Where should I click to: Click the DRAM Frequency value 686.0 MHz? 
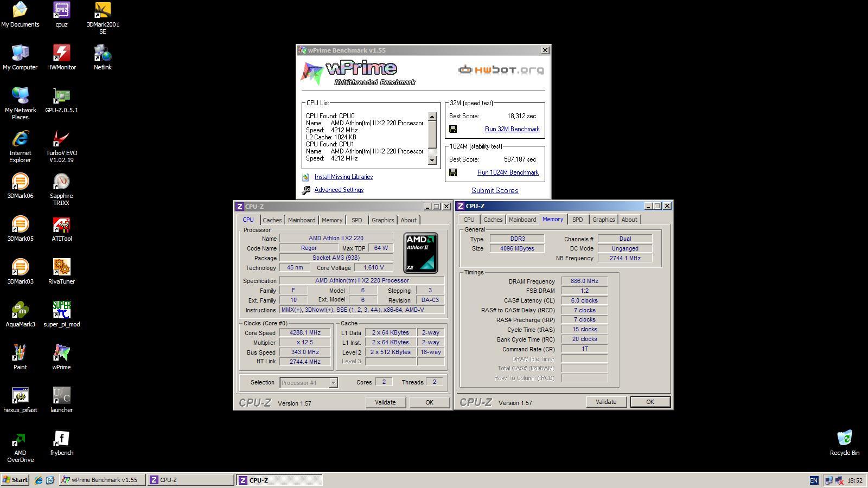pos(584,281)
